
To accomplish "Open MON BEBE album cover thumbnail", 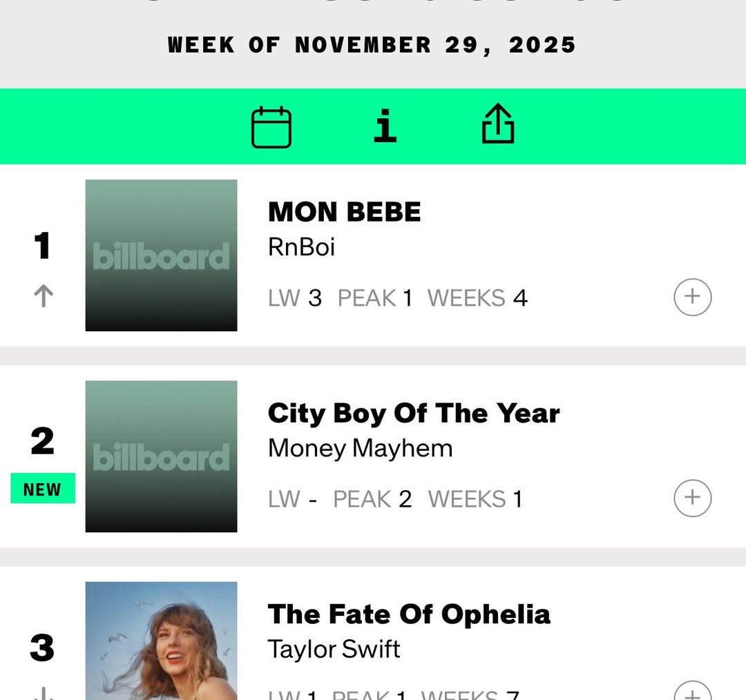I will coord(161,255).
